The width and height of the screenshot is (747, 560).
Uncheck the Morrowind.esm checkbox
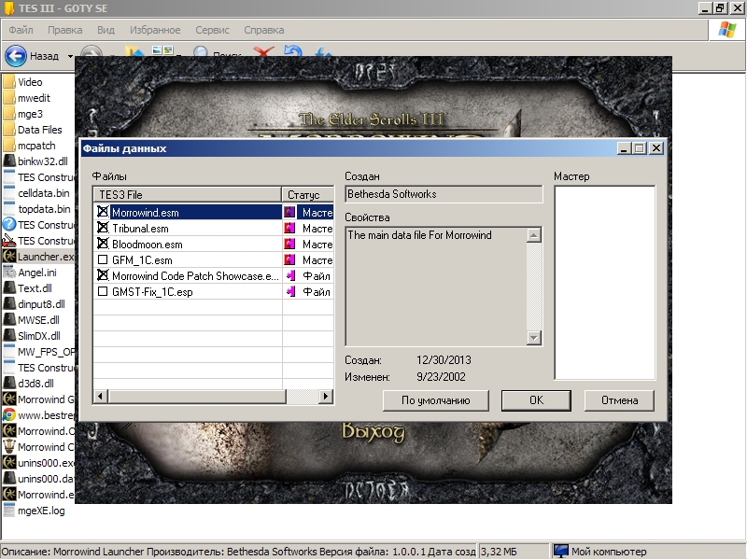(x=103, y=213)
